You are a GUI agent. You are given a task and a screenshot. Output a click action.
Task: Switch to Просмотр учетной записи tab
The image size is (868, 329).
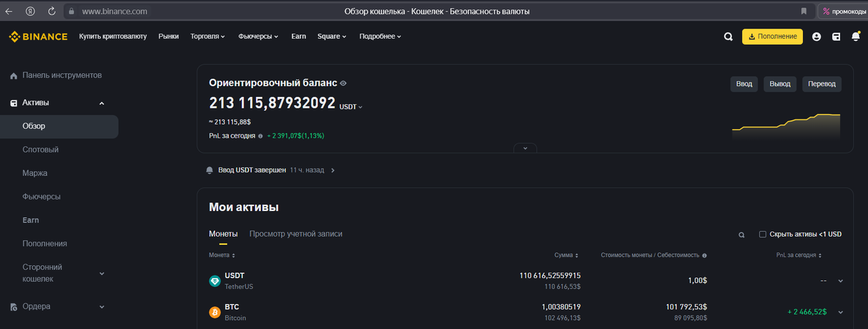(x=296, y=234)
